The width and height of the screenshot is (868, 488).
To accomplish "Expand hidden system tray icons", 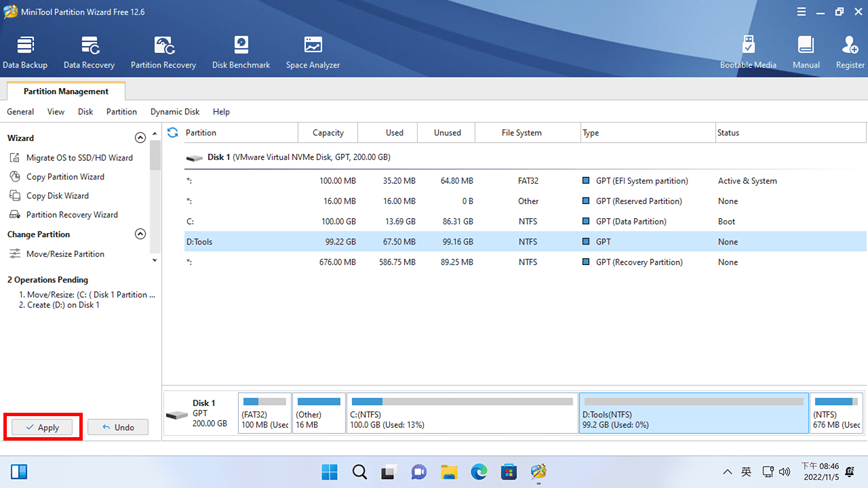I will click(728, 471).
